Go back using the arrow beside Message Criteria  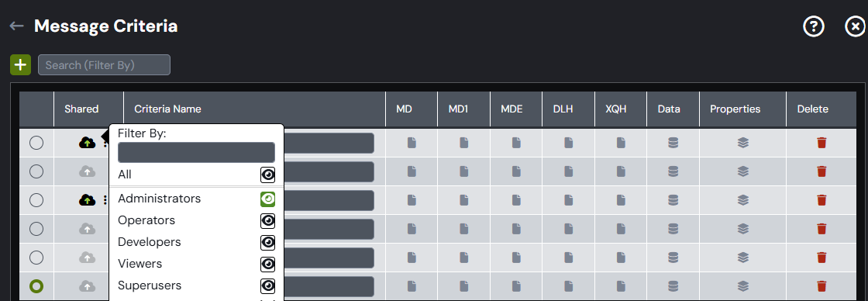(x=16, y=26)
